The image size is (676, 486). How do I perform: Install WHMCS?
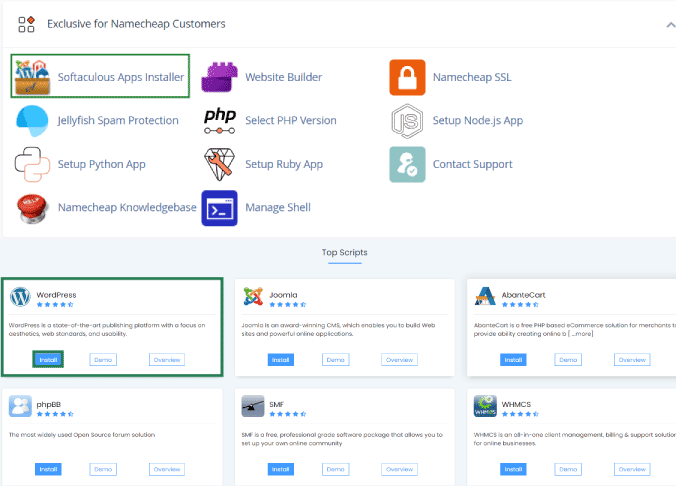tap(513, 469)
